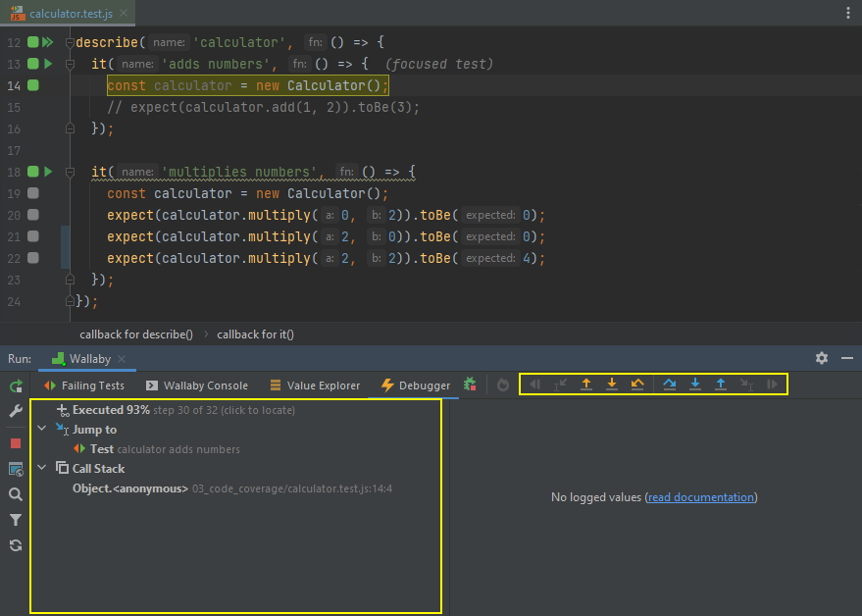Click the orange down-arrow step back button

[x=612, y=384]
